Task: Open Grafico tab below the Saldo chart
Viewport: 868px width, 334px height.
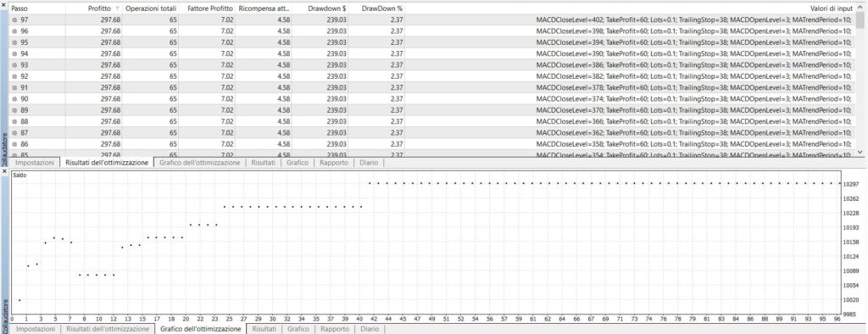Action: click(298, 328)
